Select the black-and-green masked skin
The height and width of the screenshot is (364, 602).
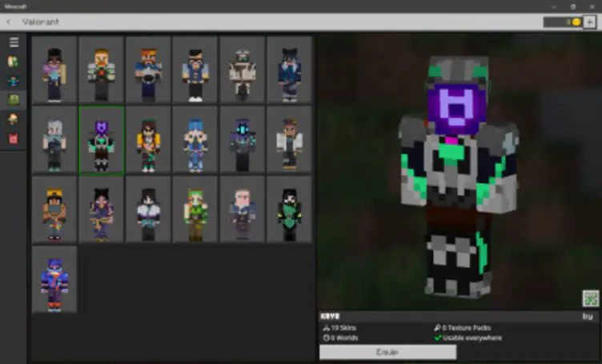click(289, 210)
